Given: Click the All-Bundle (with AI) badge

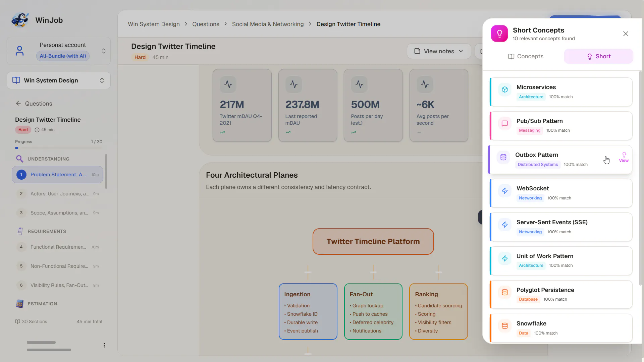Looking at the screenshot, I should (x=63, y=56).
